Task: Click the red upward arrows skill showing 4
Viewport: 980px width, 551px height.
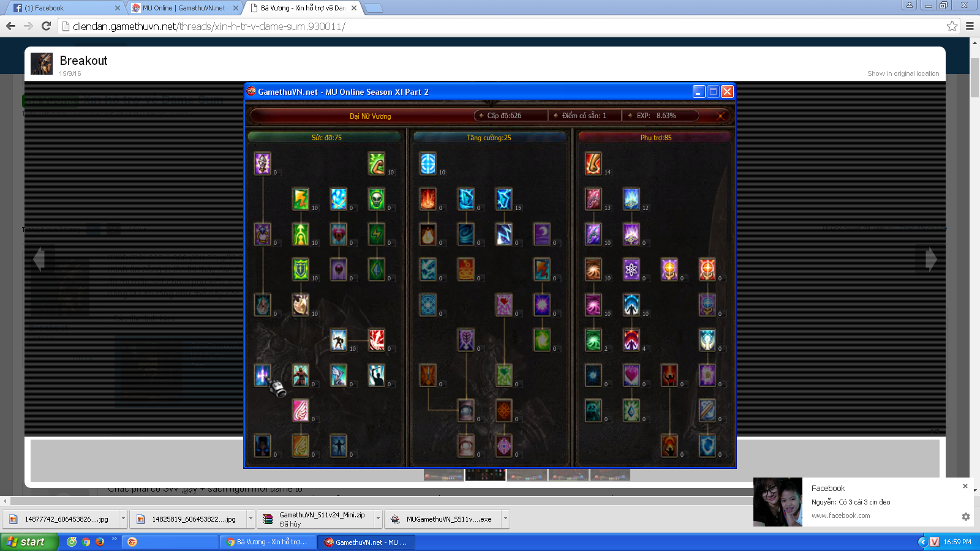Action: [x=631, y=340]
